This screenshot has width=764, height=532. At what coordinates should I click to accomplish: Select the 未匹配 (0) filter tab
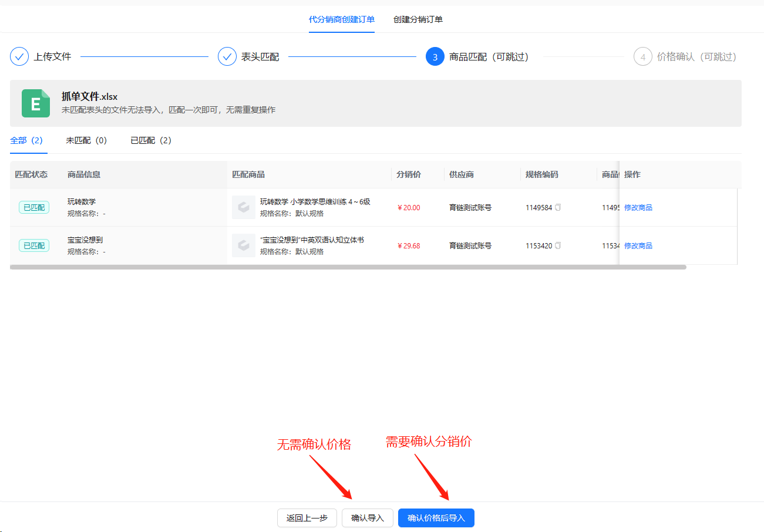click(x=86, y=140)
